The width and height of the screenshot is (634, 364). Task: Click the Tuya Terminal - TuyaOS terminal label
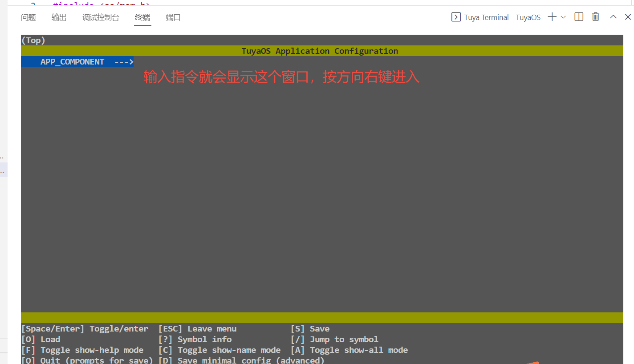[x=502, y=17]
